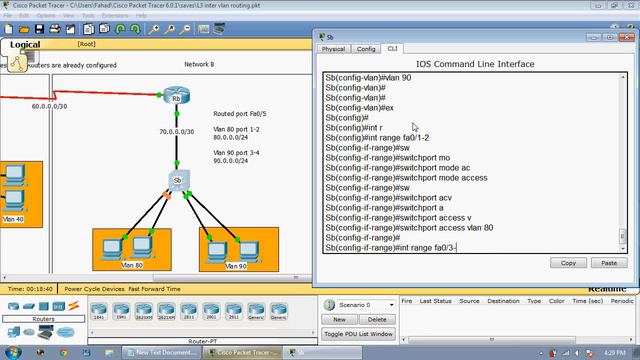Click Power Cycle Devices
The height and width of the screenshot is (360, 640).
click(x=94, y=289)
